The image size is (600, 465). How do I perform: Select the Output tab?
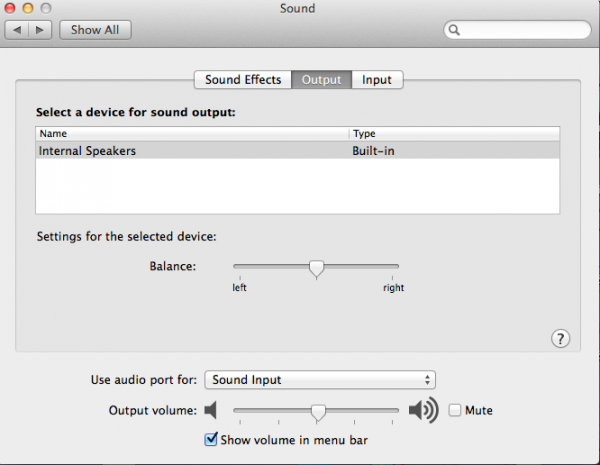(x=321, y=80)
